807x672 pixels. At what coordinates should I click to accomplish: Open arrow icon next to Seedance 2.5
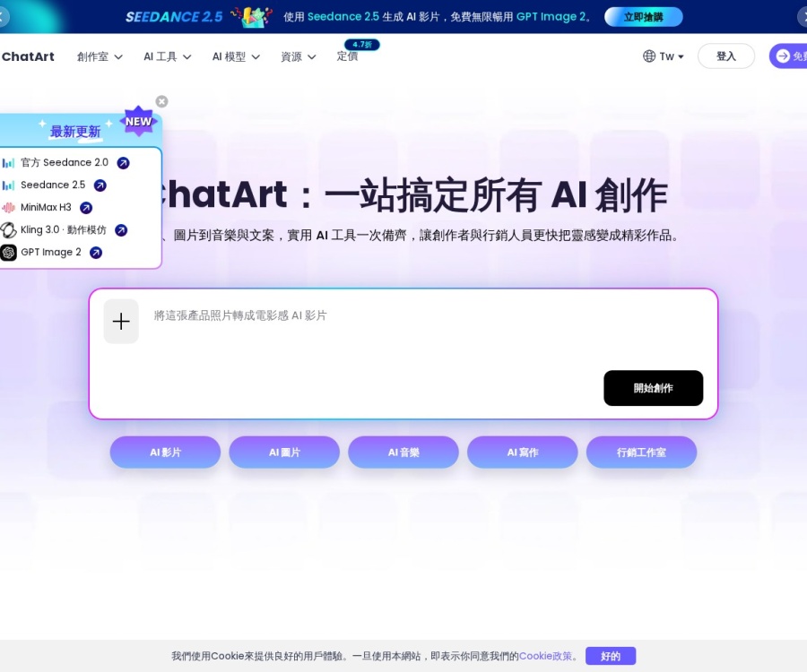[100, 185]
